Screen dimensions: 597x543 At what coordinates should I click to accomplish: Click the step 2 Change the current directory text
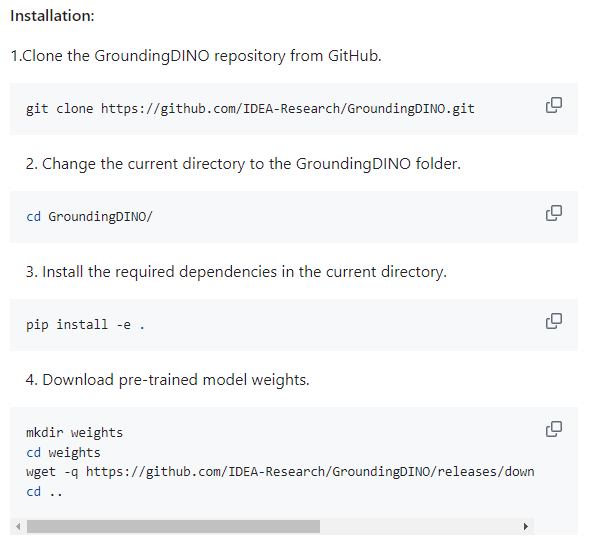243,164
